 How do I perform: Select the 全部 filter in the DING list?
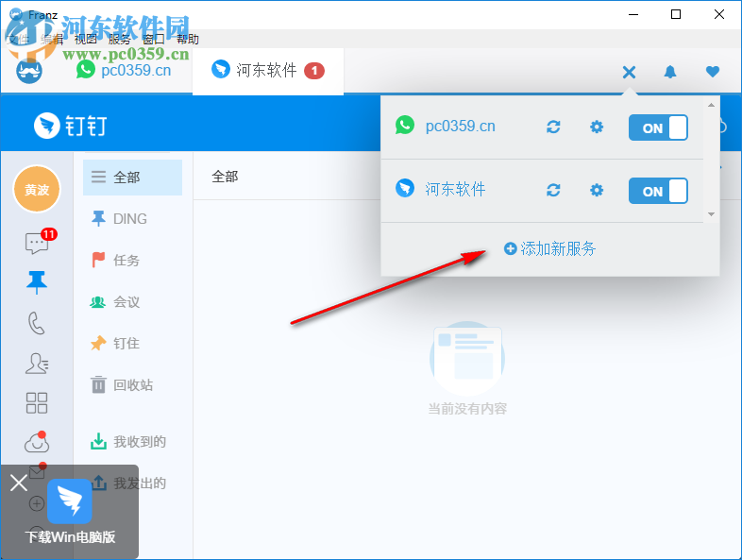point(132,178)
